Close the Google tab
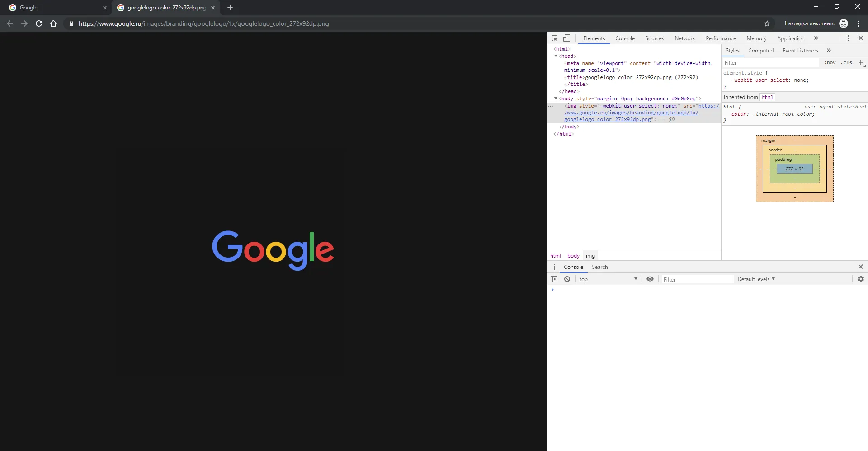 (105, 8)
